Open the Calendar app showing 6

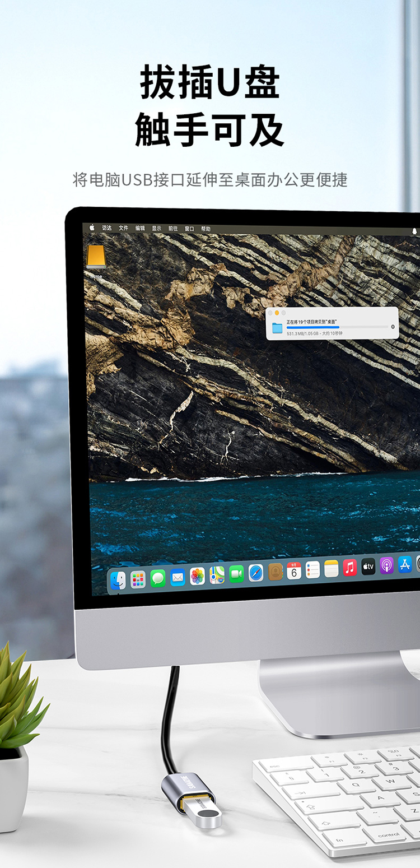click(294, 571)
